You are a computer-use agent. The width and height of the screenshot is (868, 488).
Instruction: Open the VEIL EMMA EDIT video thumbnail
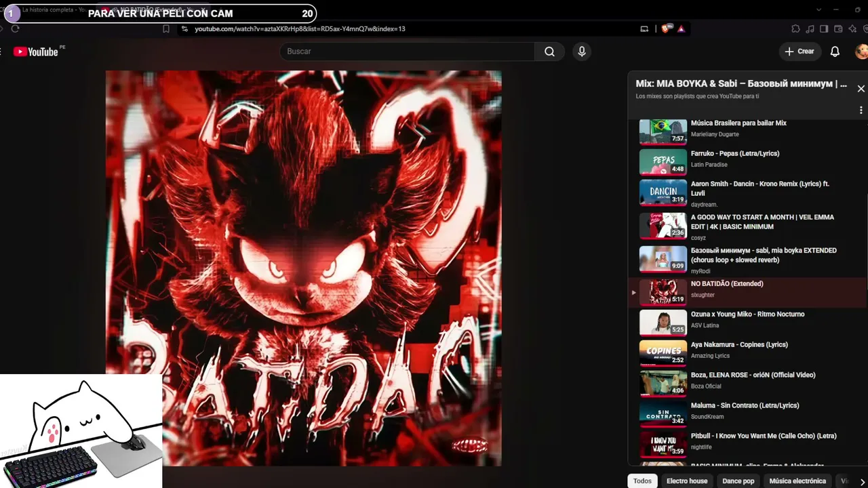coord(663,226)
